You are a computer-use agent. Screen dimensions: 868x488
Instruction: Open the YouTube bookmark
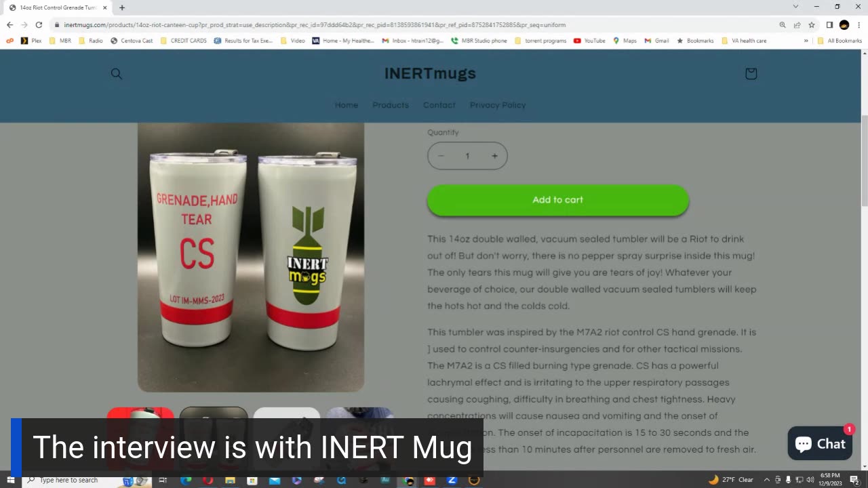(x=589, y=41)
